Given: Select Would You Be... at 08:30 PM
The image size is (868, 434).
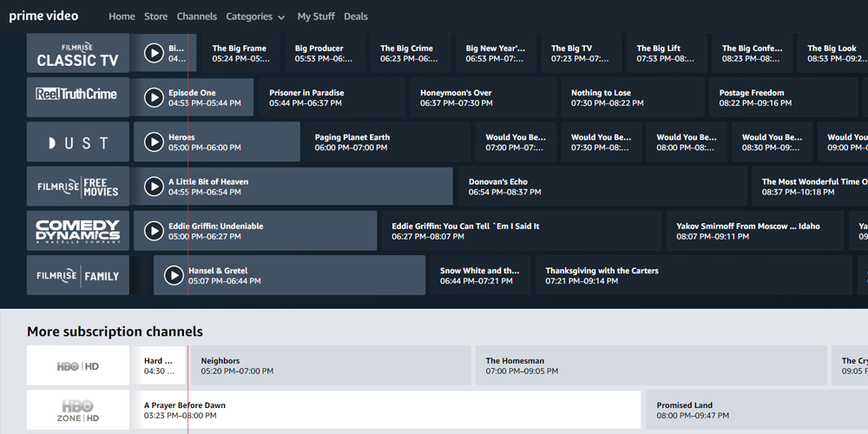Looking at the screenshot, I should point(773,141).
